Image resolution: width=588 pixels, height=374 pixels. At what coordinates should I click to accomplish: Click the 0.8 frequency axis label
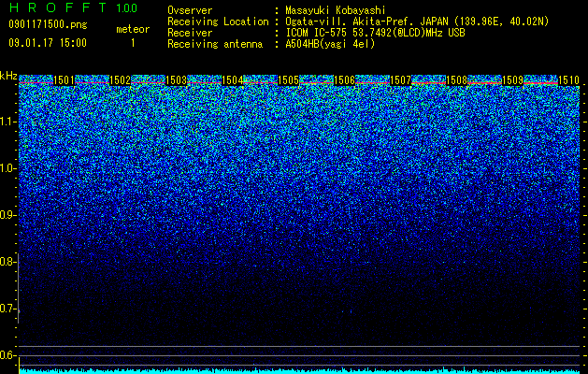coord(8,262)
